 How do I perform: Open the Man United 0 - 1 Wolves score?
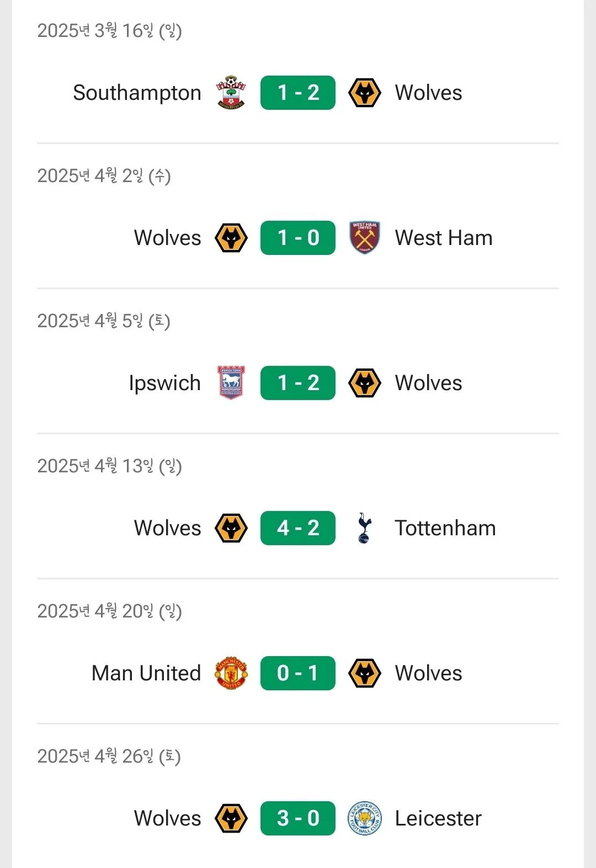pyautogui.click(x=298, y=673)
